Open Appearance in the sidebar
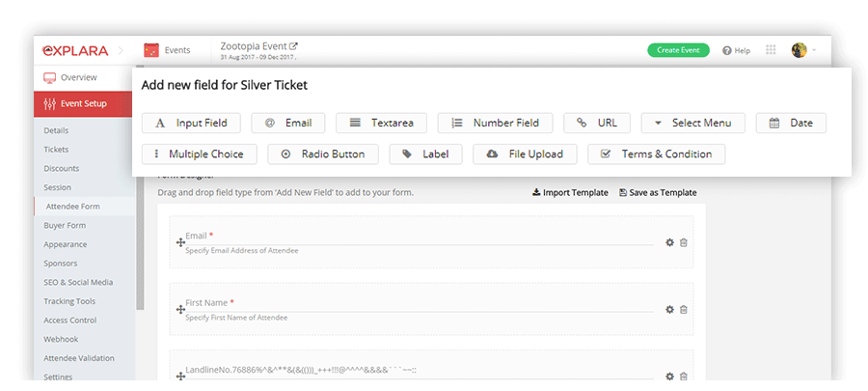 coord(66,244)
